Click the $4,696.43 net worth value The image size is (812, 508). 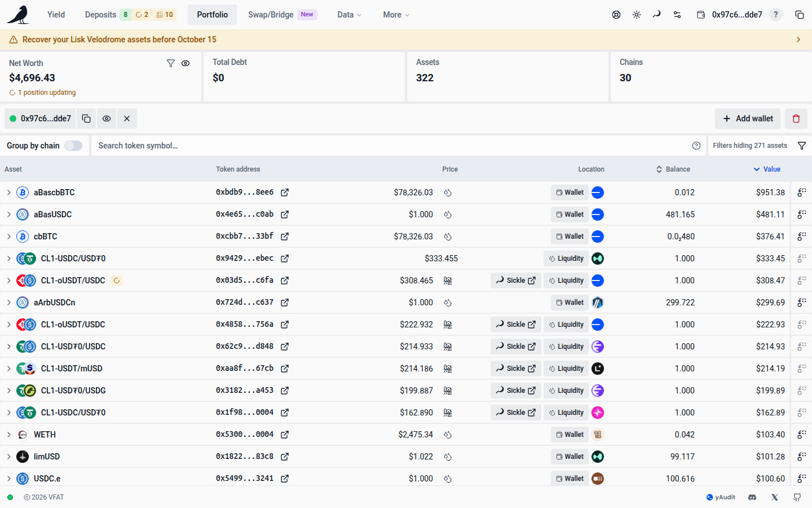pos(32,78)
